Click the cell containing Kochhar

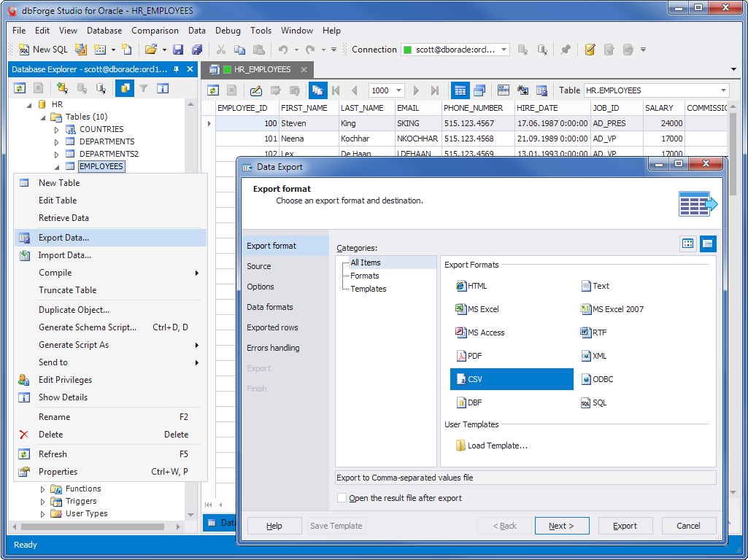366,139
